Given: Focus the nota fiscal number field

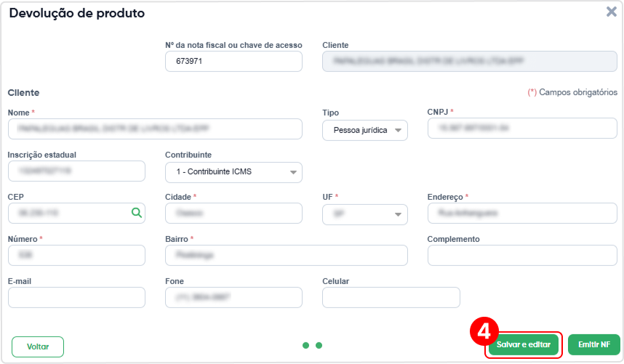Looking at the screenshot, I should 233,61.
